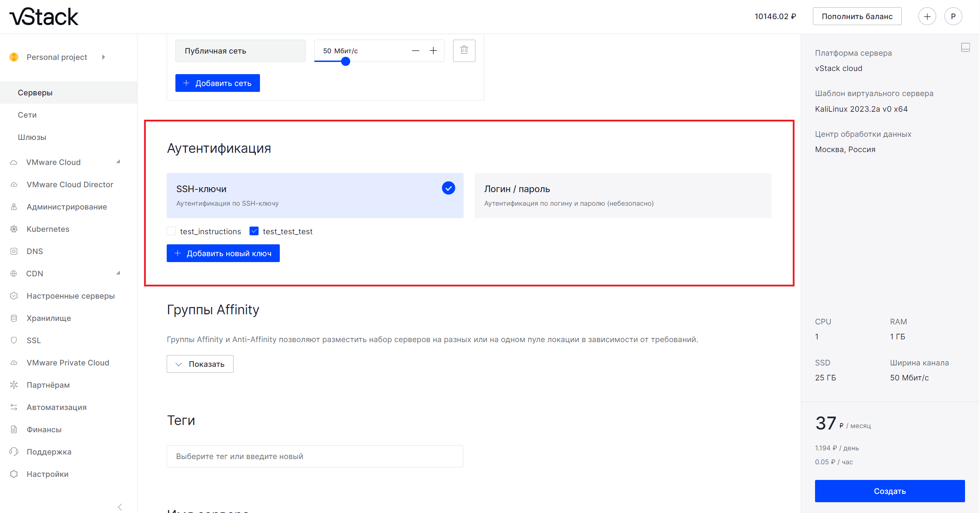Click the Финансы document icon

[x=14, y=429]
